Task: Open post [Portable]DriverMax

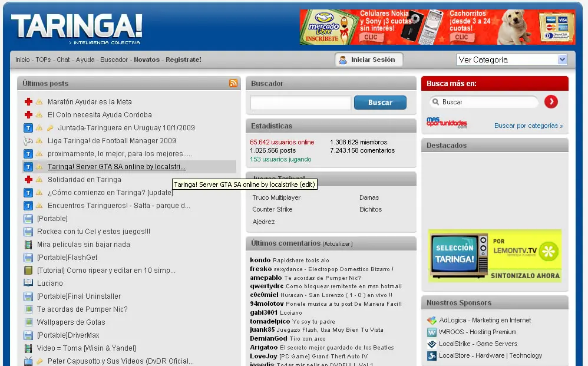Action: pyautogui.click(x=68, y=335)
